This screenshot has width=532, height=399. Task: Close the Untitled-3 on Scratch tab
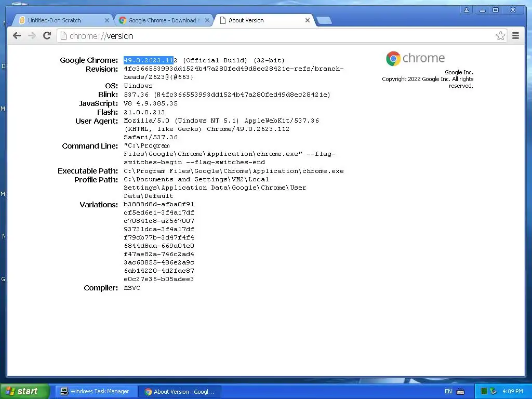107,20
